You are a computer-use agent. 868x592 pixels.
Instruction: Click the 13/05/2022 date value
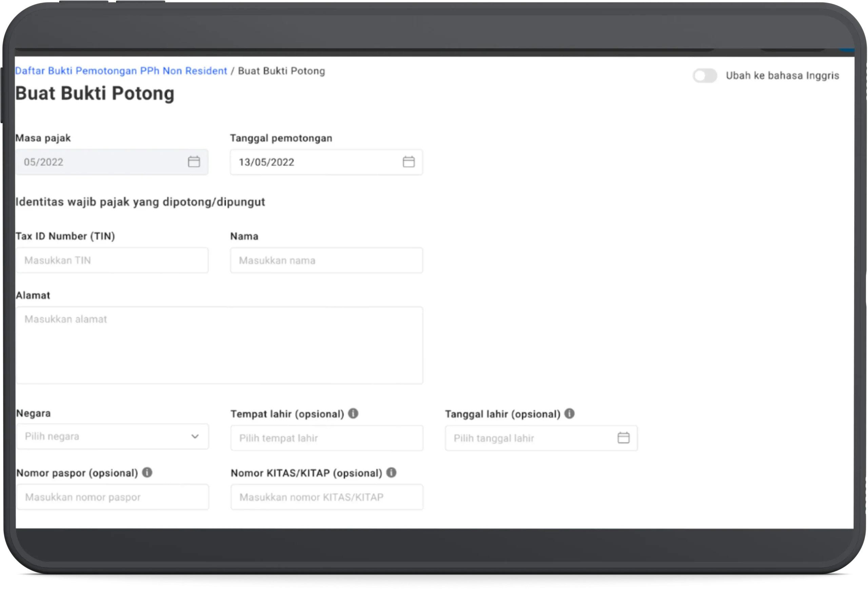point(266,162)
